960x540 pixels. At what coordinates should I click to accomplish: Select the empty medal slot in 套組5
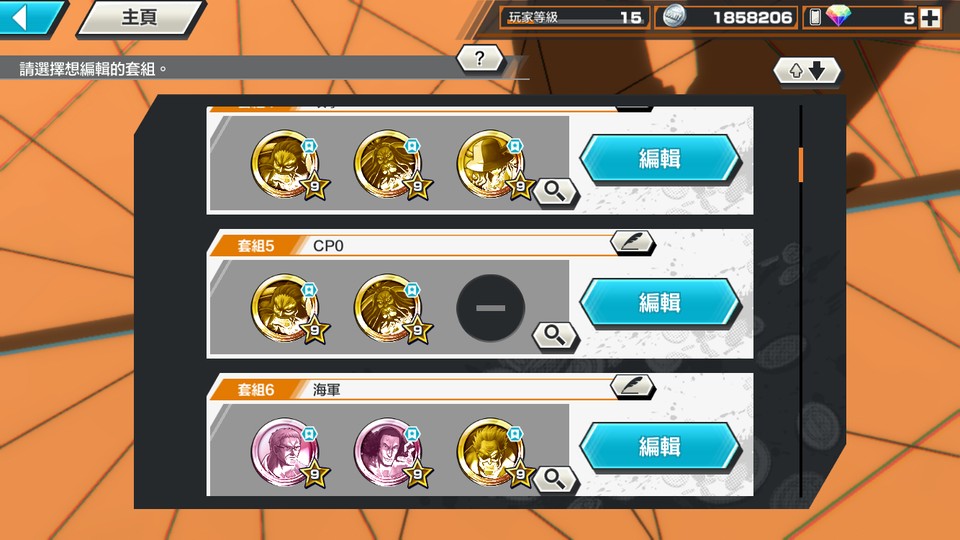click(x=490, y=308)
